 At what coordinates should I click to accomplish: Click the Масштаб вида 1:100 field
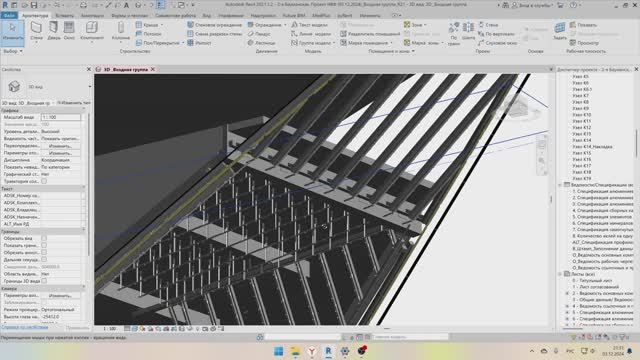pos(60,117)
